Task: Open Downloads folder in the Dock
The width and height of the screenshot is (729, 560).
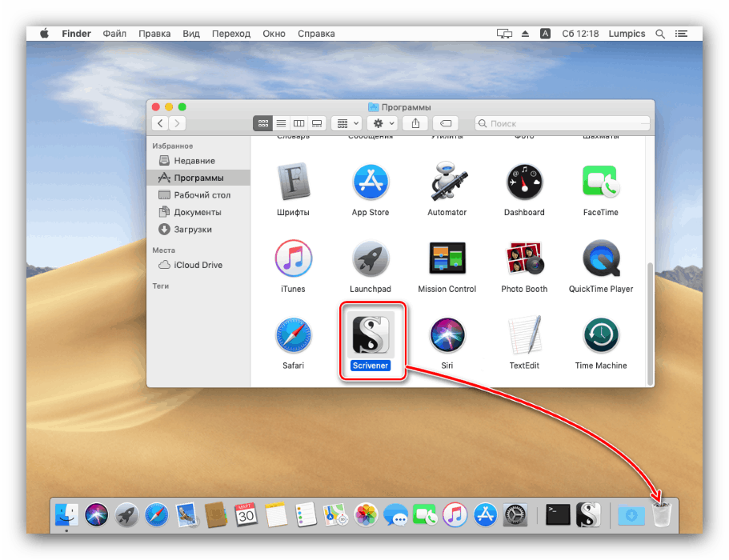Action: coord(631,515)
